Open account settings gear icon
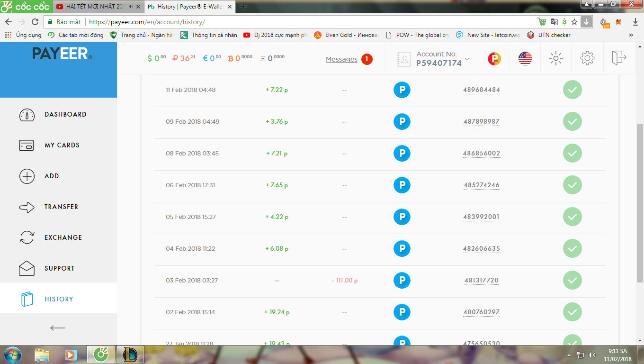 click(587, 58)
